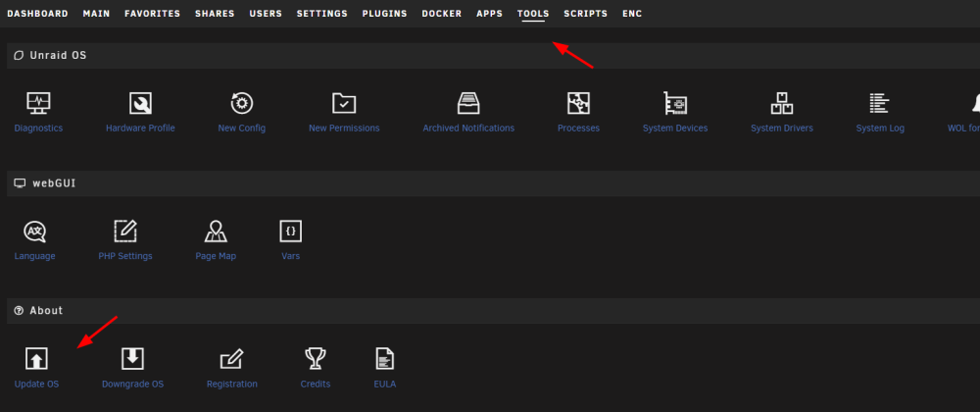This screenshot has width=980, height=412.
Task: Click the Downgrade OS download-arrow icon
Action: point(132,359)
